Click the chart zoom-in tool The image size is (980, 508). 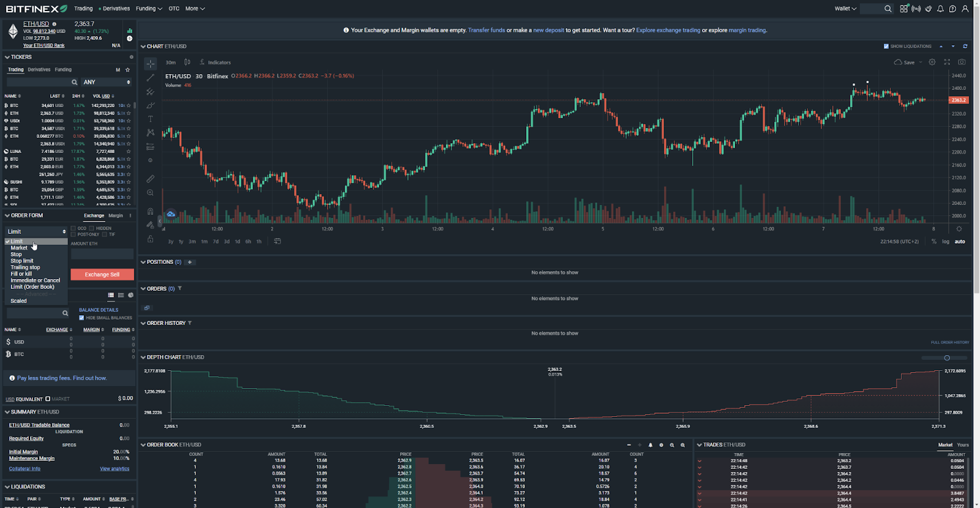(150, 193)
